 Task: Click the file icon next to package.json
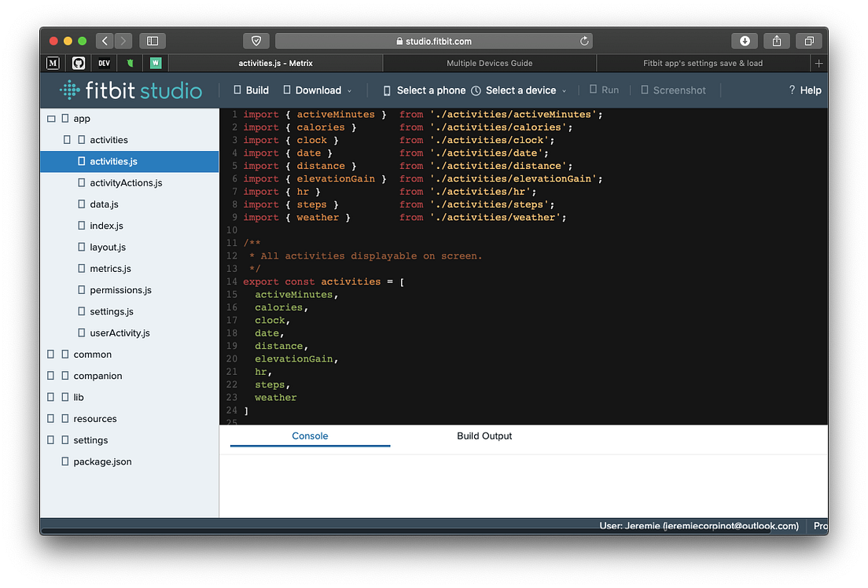[x=65, y=461]
